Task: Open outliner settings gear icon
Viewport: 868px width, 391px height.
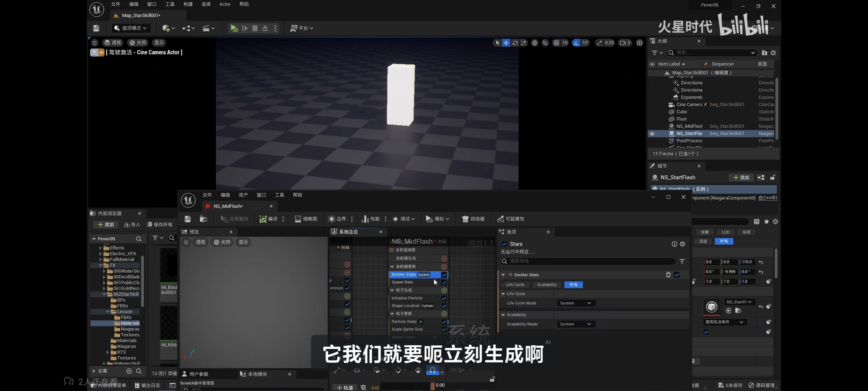Action: (x=773, y=53)
